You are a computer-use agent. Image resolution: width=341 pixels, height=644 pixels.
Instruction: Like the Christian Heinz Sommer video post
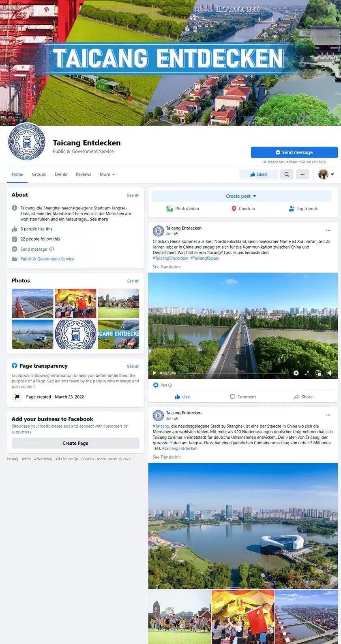click(x=182, y=397)
